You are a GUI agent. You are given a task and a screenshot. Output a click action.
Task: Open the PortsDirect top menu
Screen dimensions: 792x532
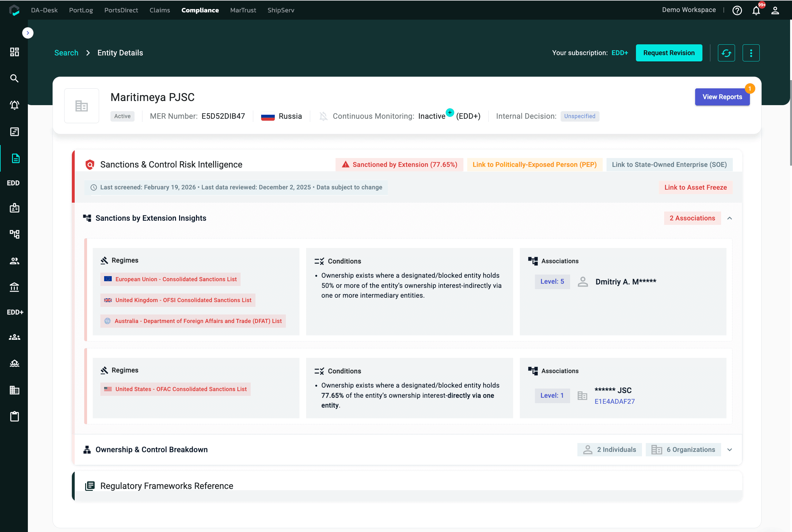click(x=121, y=10)
